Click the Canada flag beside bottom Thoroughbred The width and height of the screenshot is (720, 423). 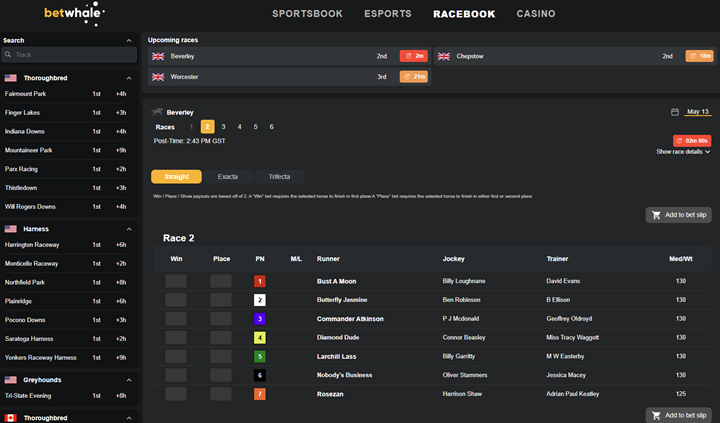(11, 418)
